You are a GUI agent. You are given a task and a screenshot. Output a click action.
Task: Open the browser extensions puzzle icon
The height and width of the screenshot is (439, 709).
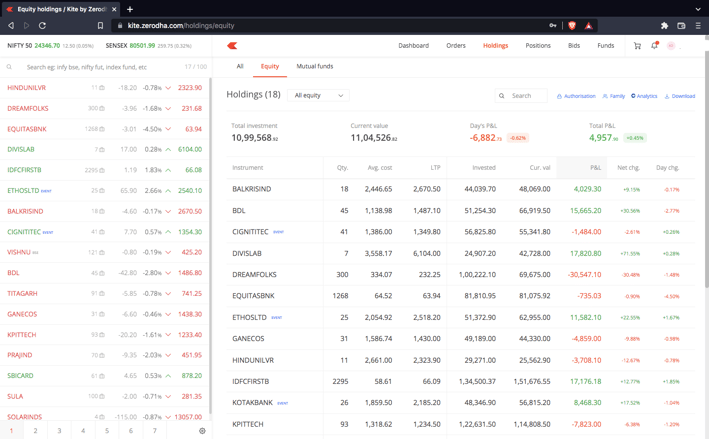[664, 26]
